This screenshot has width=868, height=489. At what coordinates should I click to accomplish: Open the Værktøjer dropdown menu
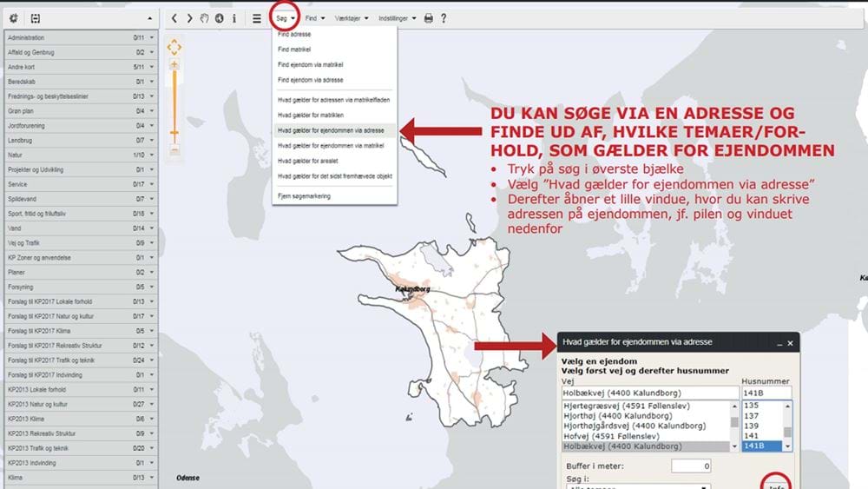pos(352,18)
